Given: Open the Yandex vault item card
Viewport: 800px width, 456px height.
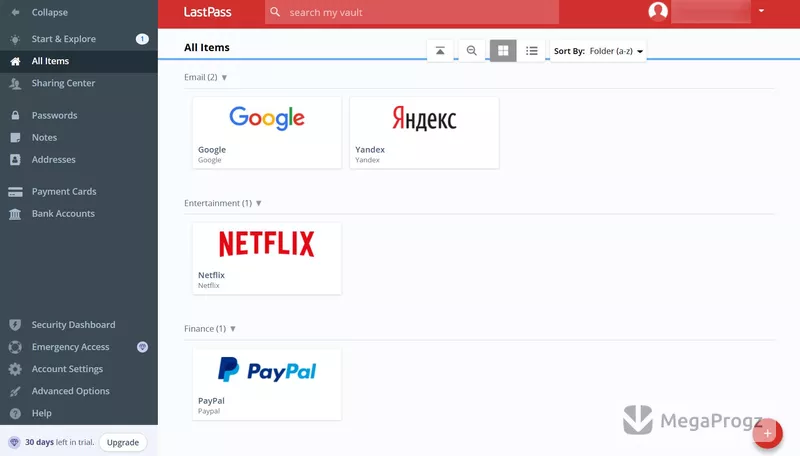Looking at the screenshot, I should coord(424,133).
